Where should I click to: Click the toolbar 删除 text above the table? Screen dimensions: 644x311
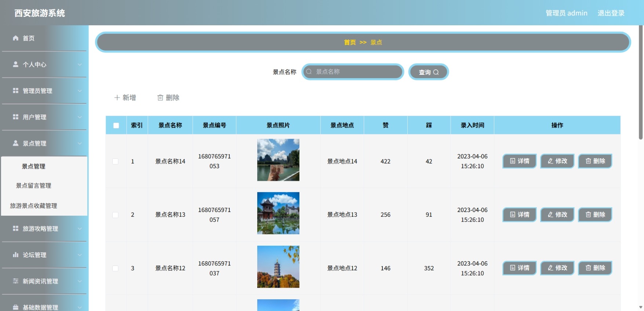(x=172, y=98)
